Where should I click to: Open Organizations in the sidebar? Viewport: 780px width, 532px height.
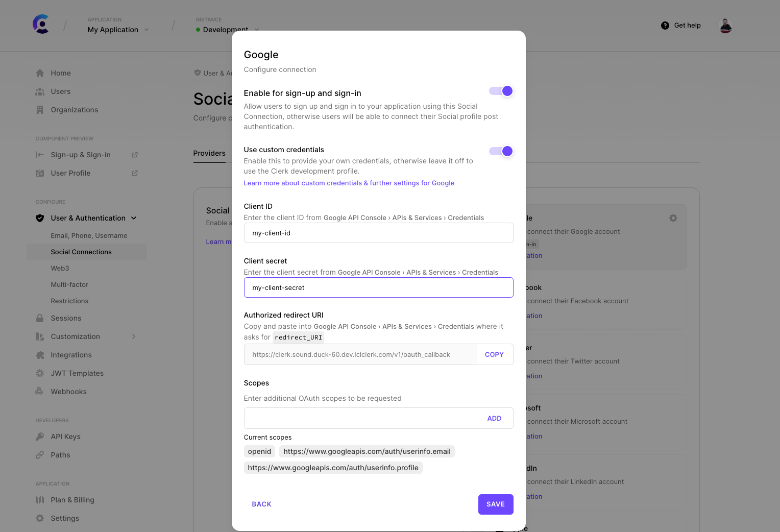point(74,110)
